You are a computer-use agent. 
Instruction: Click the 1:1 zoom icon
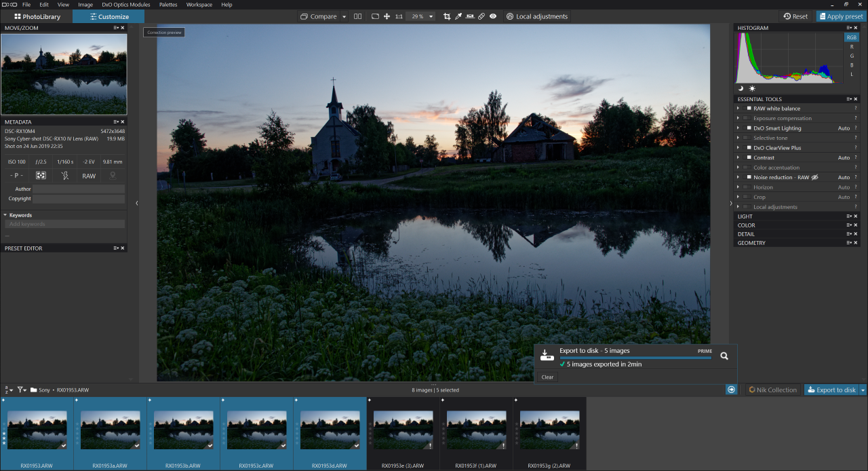coord(399,16)
